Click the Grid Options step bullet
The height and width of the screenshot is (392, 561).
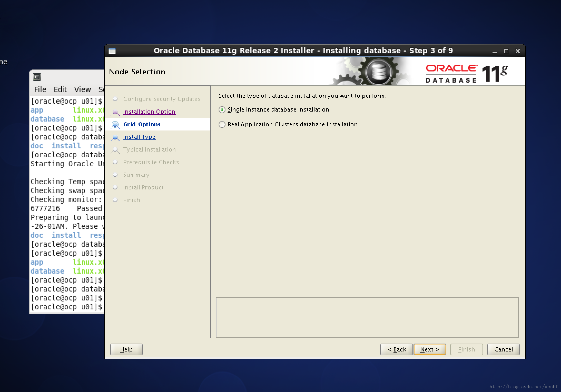click(115, 124)
